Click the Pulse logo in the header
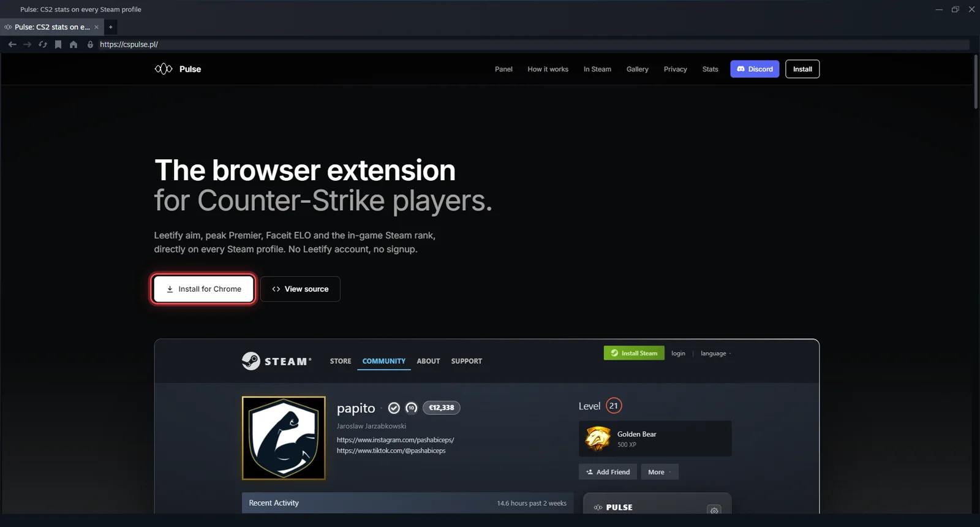The height and width of the screenshot is (527, 980). pyautogui.click(x=178, y=69)
